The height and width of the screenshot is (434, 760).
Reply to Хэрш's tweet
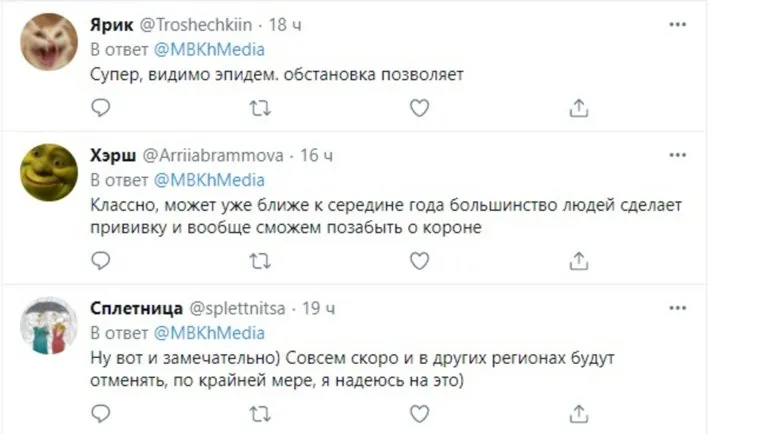pos(100,261)
